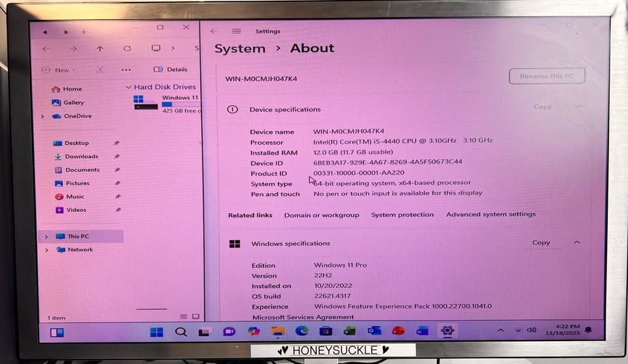Image resolution: width=628 pixels, height=364 pixels.
Task: Collapse the Hard Disk Drives group
Action: click(128, 87)
